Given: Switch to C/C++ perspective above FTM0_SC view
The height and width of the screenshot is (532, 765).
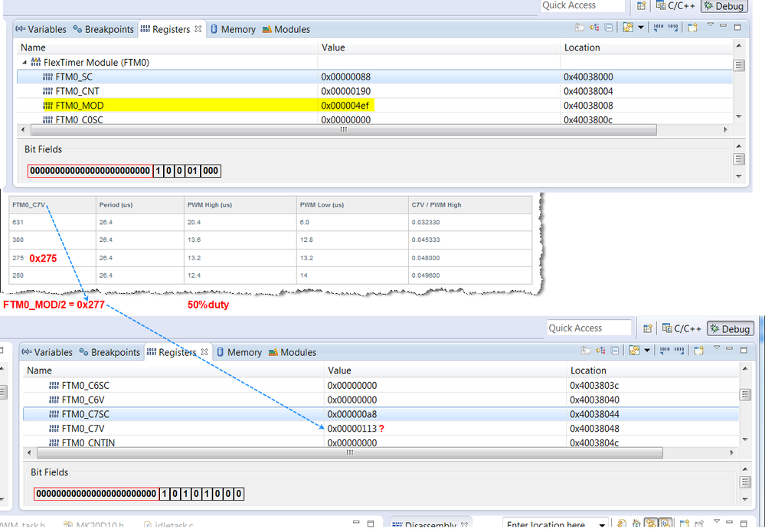Looking at the screenshot, I should [x=675, y=6].
